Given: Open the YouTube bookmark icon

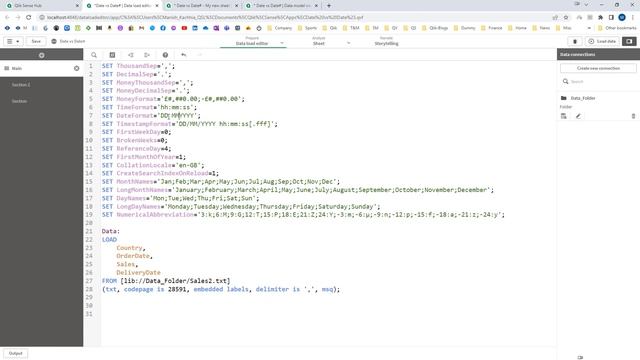Looking at the screenshot, I should tap(184, 28).
